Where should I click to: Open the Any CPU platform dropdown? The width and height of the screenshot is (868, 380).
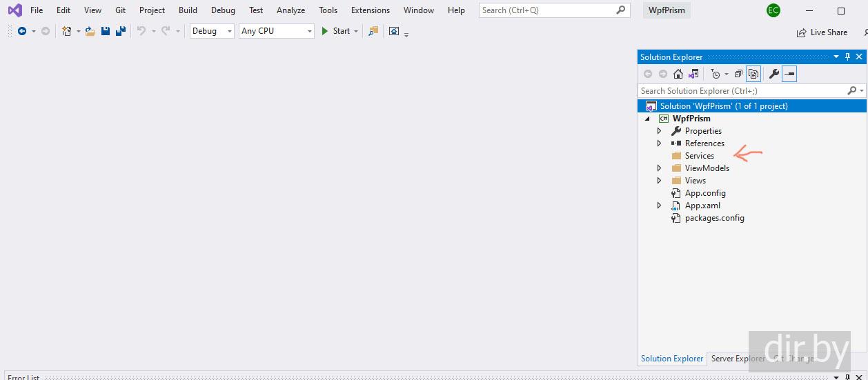276,31
